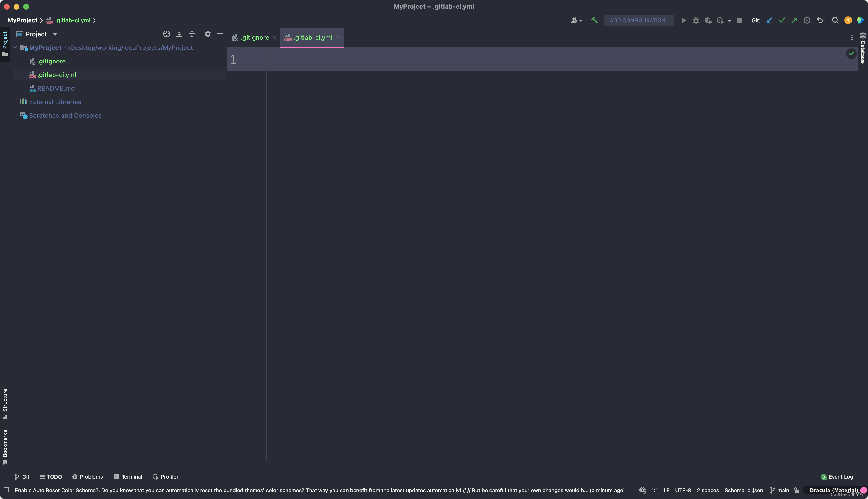Change file encoding UTF-8
Image resolution: width=868 pixels, height=499 pixels.
tap(683, 490)
